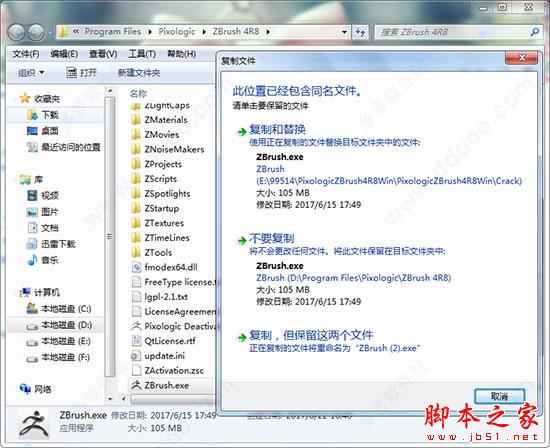This screenshot has height=448, width=550.
Task: Open the address bar history dropdown
Action: click(x=344, y=32)
